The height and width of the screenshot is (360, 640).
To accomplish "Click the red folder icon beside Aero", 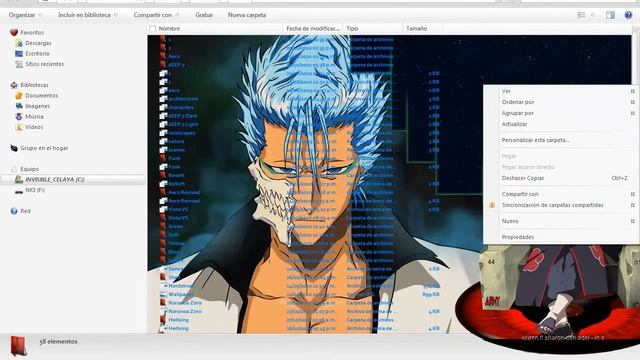I will click(163, 56).
